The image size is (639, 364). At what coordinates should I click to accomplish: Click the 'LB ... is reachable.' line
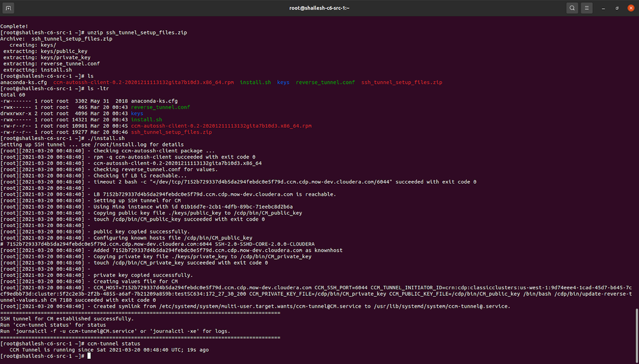168,194
